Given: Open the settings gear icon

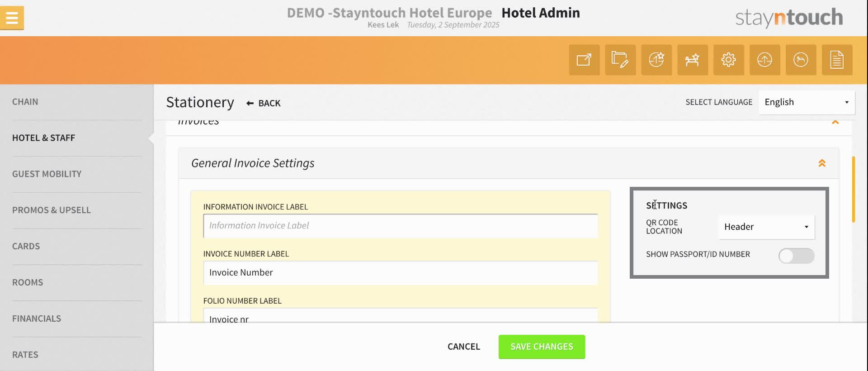Looking at the screenshot, I should [729, 60].
